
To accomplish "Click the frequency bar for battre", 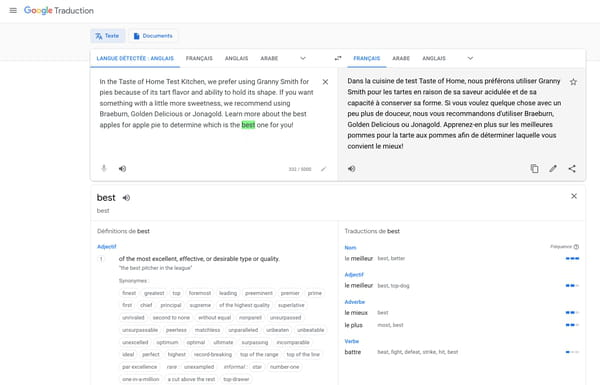I will click(572, 352).
